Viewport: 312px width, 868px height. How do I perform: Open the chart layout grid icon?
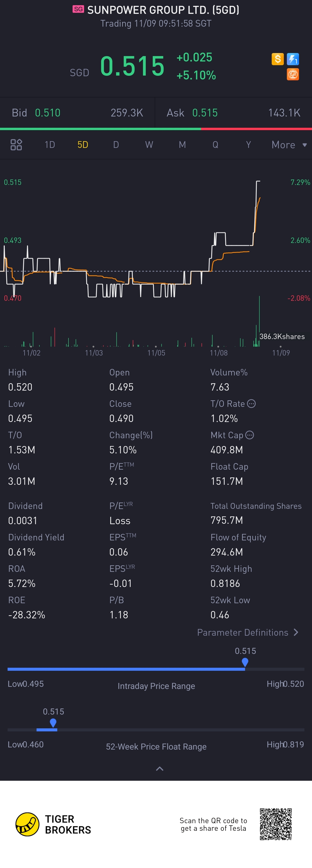16,145
